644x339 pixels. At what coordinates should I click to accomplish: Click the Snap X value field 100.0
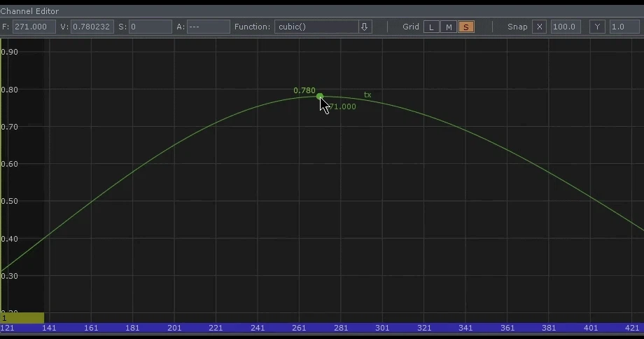click(566, 27)
